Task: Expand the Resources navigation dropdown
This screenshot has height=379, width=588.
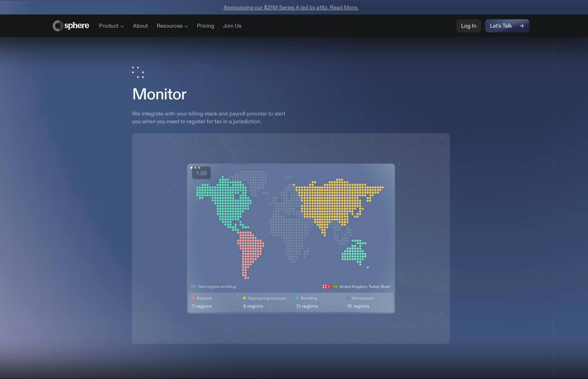Action: pyautogui.click(x=172, y=26)
